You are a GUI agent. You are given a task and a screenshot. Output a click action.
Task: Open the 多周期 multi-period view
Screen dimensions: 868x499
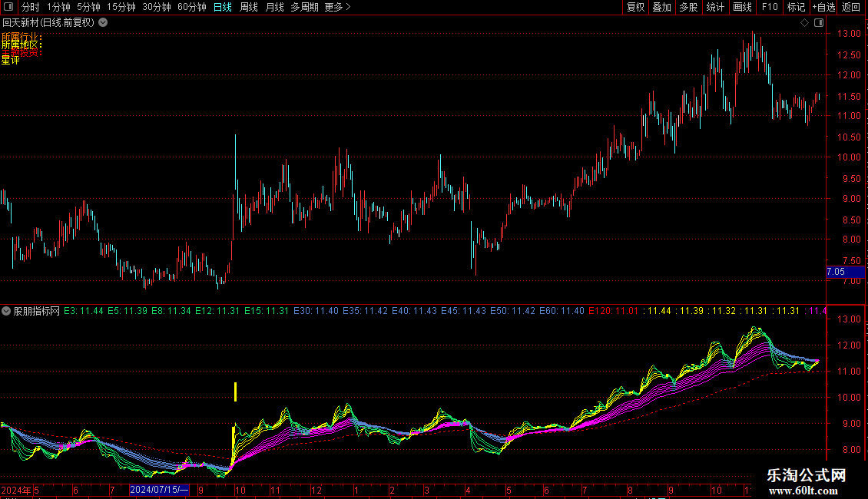tap(304, 8)
